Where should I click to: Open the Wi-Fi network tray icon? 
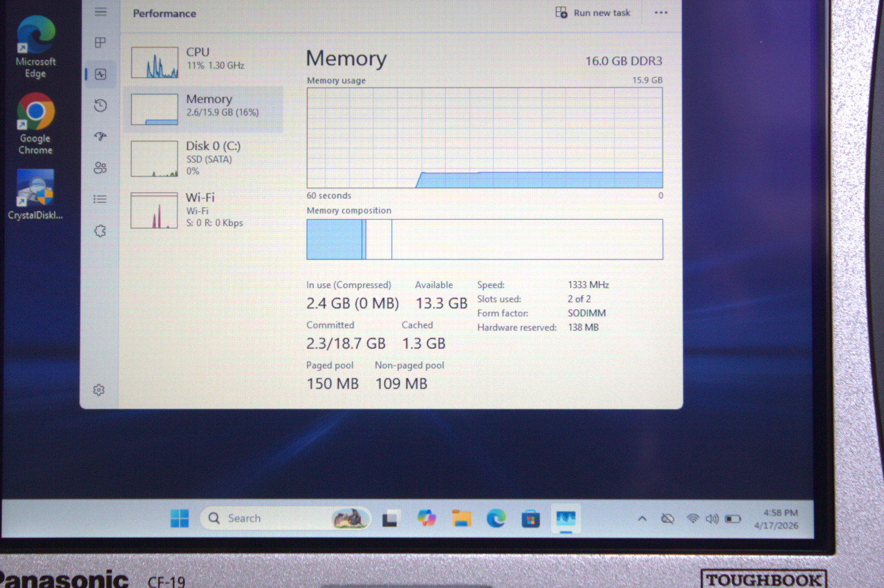(x=693, y=518)
